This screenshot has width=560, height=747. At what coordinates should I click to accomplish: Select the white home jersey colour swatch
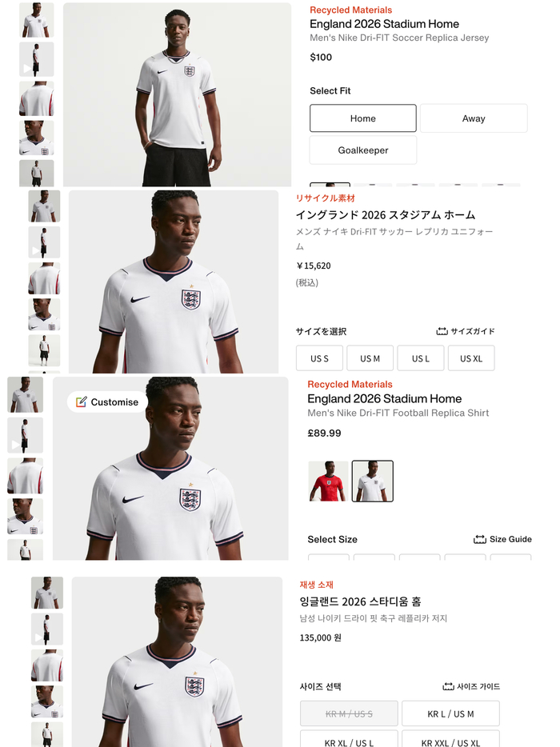[373, 481]
